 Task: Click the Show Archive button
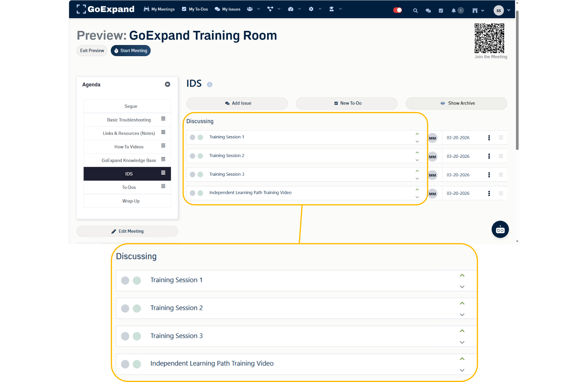[456, 103]
